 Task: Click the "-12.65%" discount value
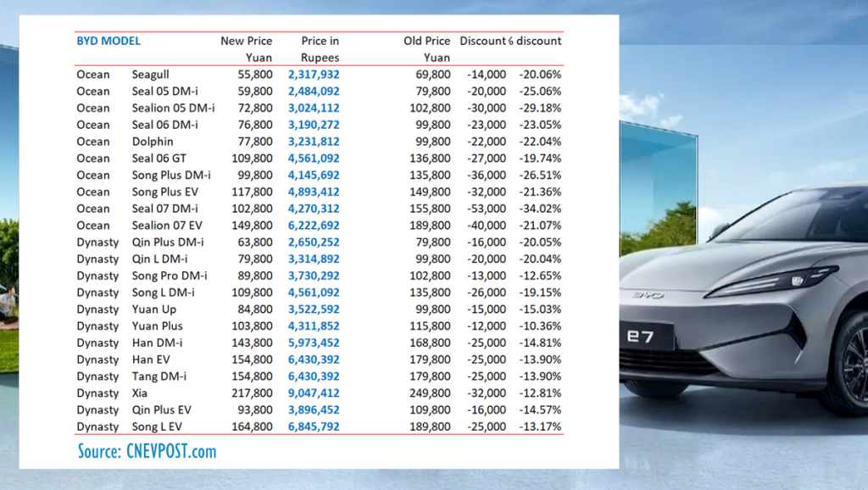[x=540, y=276]
